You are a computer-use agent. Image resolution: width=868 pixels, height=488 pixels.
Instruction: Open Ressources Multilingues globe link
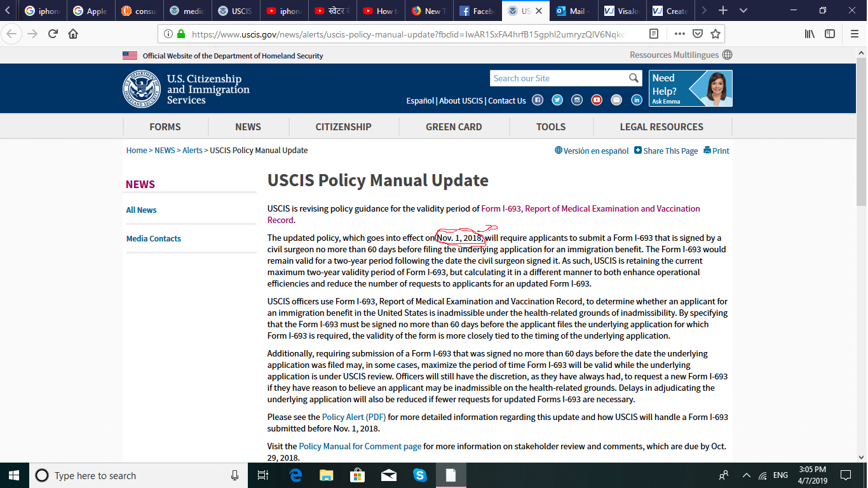pos(681,55)
